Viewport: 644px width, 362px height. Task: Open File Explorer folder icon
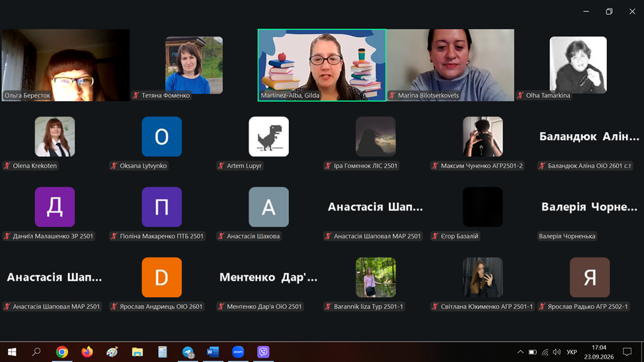(x=137, y=352)
